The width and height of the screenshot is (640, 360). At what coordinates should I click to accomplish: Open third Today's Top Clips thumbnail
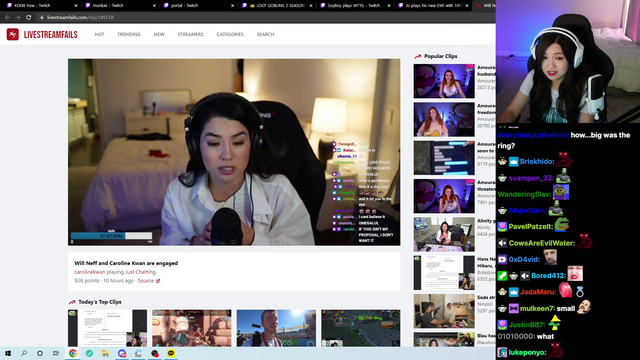coord(276,328)
